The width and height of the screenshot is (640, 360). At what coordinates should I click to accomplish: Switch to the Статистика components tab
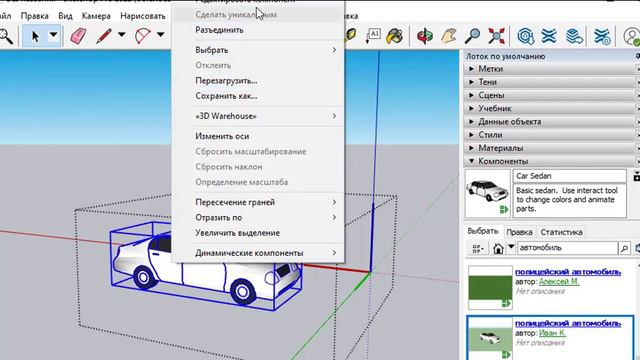pos(561,232)
